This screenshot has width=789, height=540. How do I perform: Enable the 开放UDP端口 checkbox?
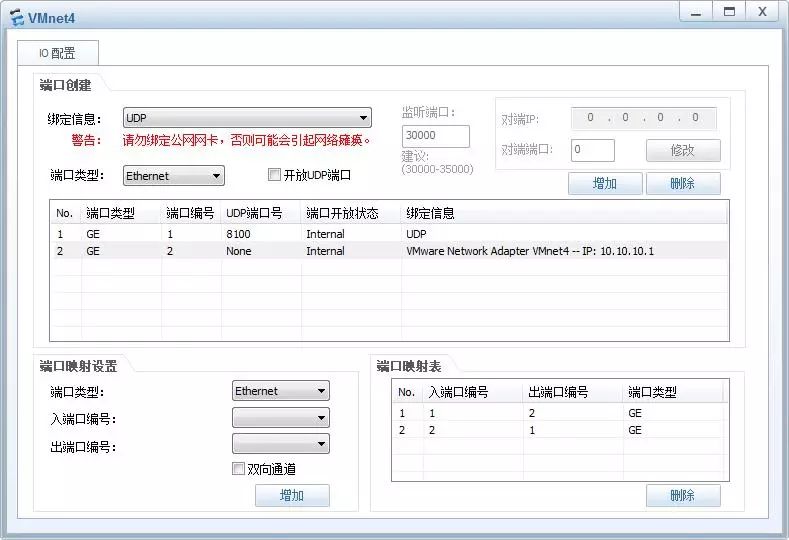pyautogui.click(x=274, y=175)
